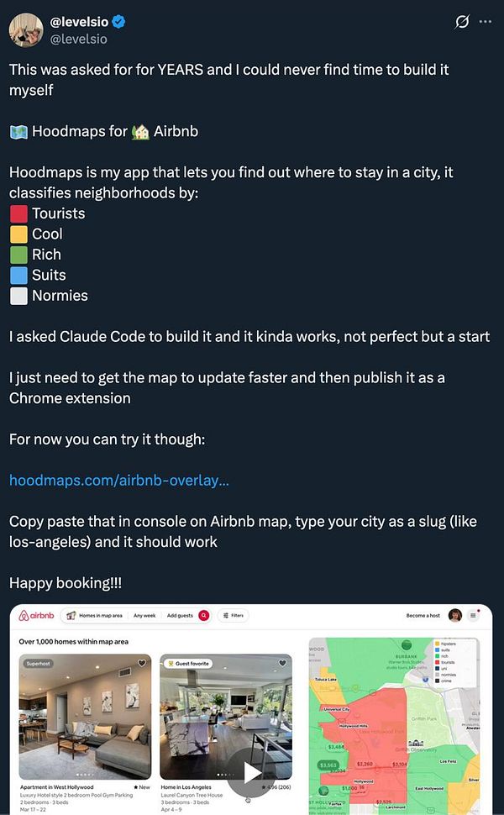Toggle the tourists checkbox in the map legend
Image resolution: width=504 pixels, height=815 pixels.
pyautogui.click(x=437, y=662)
